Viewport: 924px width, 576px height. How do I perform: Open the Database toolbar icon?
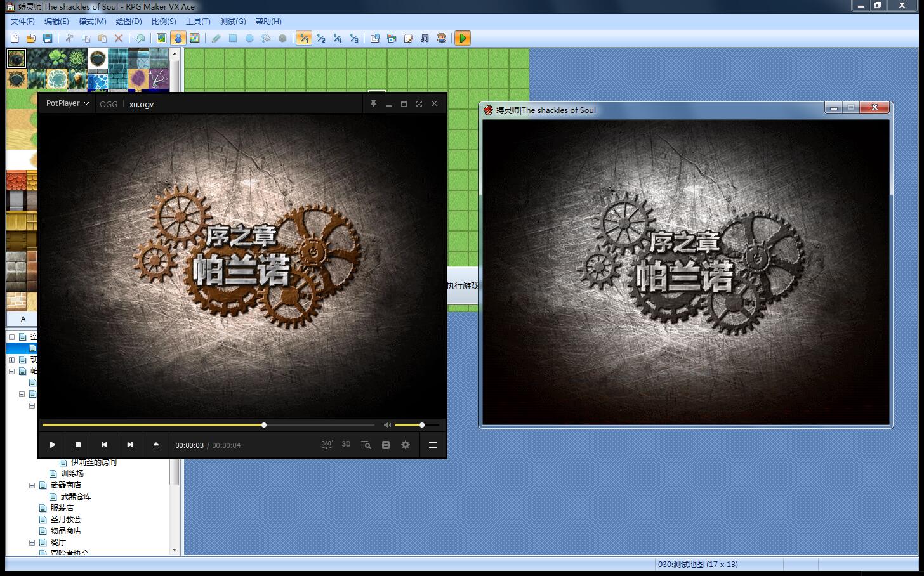tap(375, 38)
